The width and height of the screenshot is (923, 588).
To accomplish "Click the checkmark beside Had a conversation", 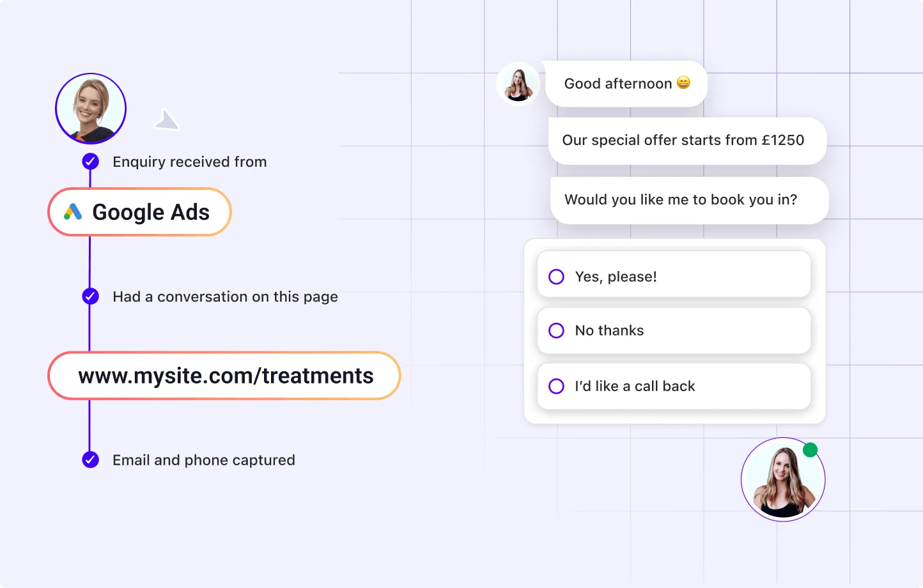I will click(91, 297).
